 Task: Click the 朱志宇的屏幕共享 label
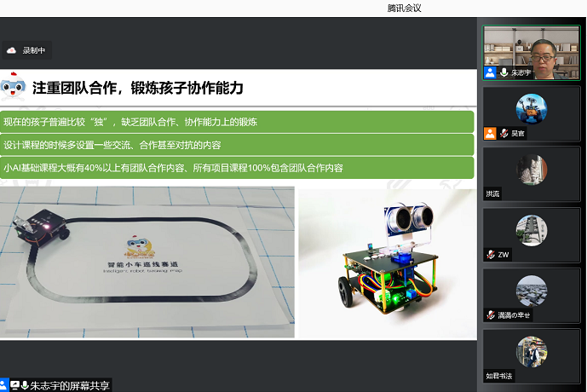pos(70,386)
